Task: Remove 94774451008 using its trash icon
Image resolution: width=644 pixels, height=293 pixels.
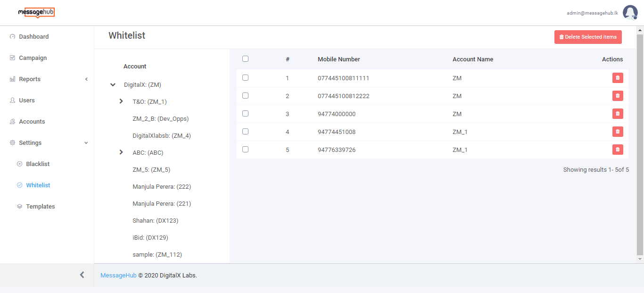Action: 617,132
